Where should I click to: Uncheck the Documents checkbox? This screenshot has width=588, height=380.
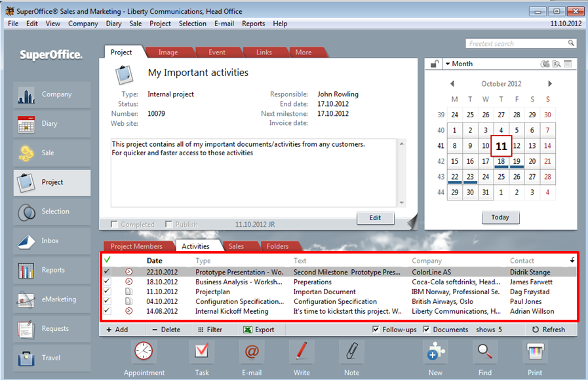point(426,330)
